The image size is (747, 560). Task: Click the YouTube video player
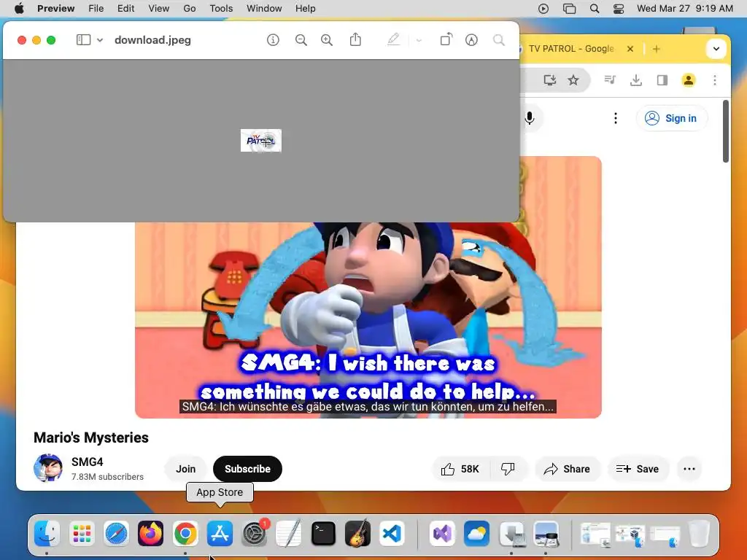368,320
